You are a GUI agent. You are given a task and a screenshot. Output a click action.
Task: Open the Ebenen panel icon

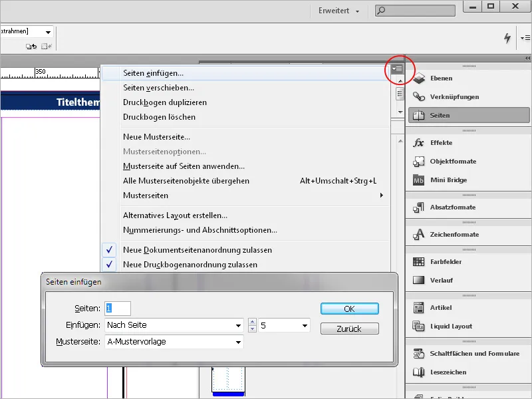pyautogui.click(x=419, y=78)
